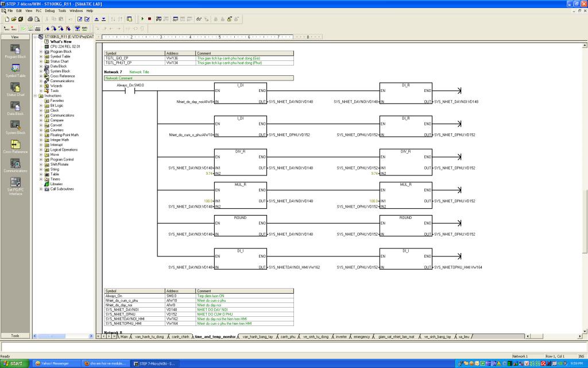Expand the Bit Logic instruction folder
The image size is (588, 368).
tap(41, 106)
